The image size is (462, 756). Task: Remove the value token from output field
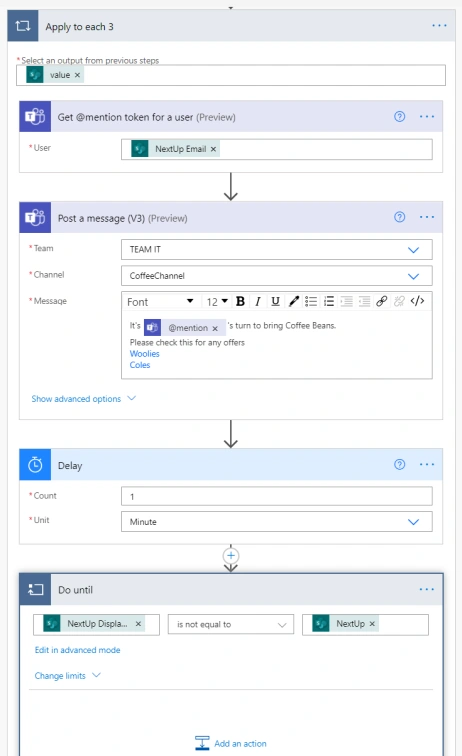pos(77,75)
